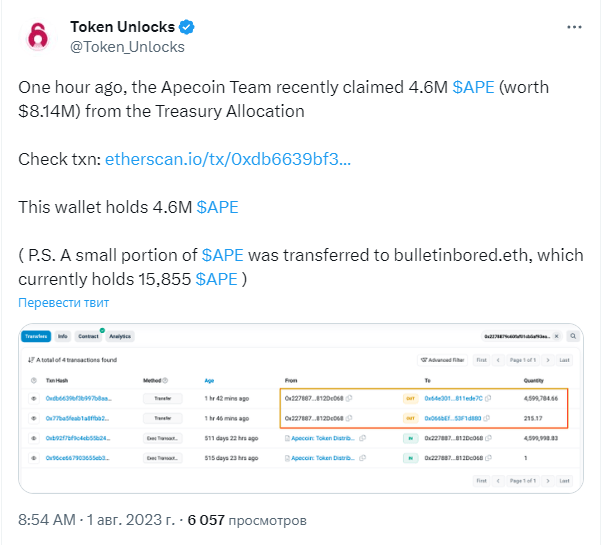Click the first $APE cashtag in the tweet
The height and width of the screenshot is (545, 603).
coord(473,87)
